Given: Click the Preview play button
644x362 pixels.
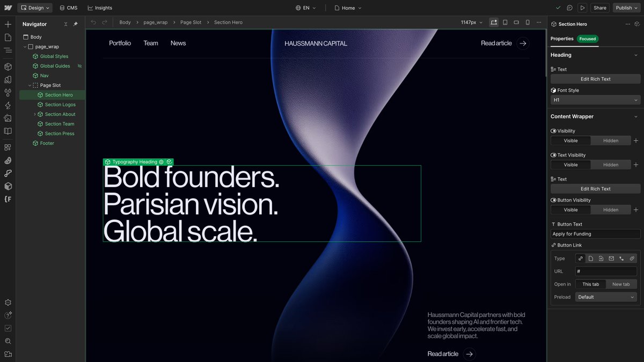Looking at the screenshot, I should pos(582,8).
